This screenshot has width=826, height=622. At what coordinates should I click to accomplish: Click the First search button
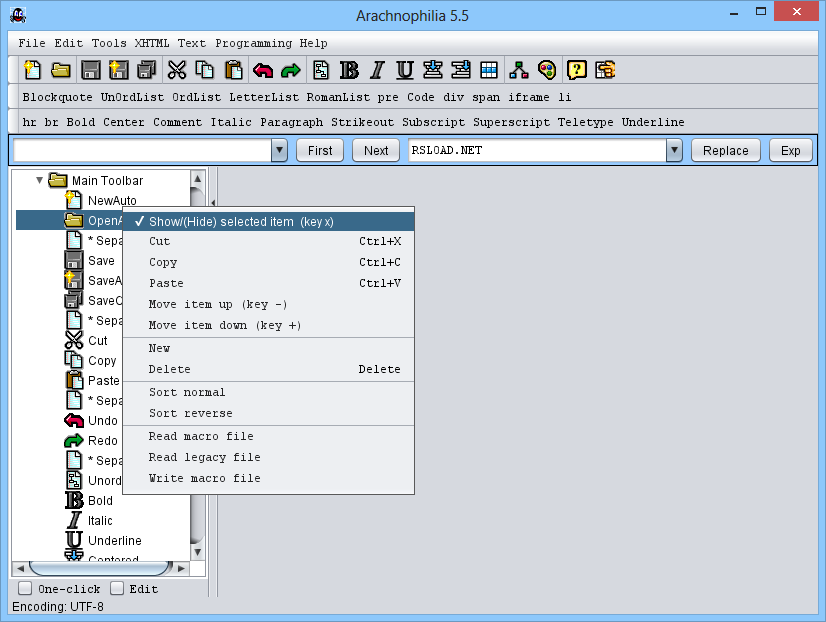coord(320,151)
